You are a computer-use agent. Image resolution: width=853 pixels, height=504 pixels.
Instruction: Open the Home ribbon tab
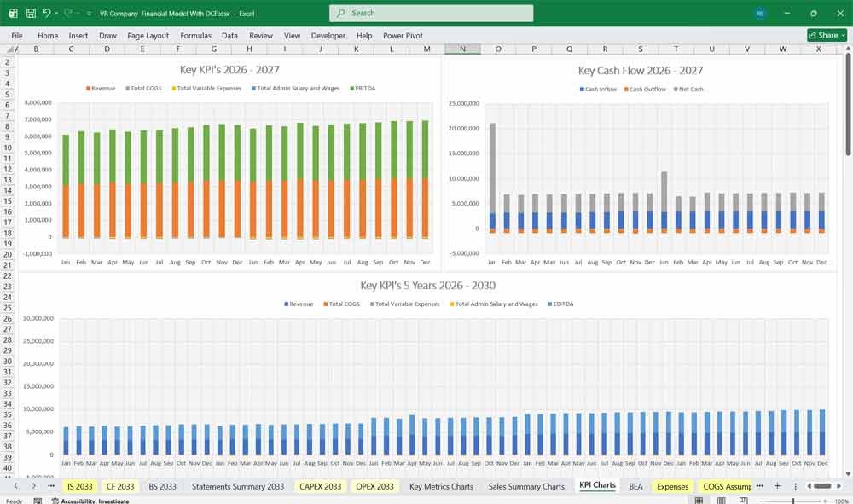[48, 35]
